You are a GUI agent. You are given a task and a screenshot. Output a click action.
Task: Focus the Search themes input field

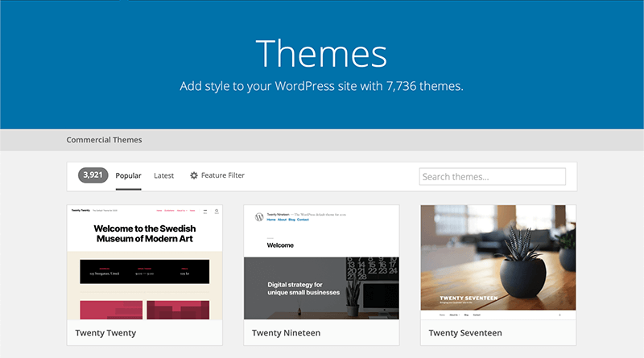[x=493, y=176]
